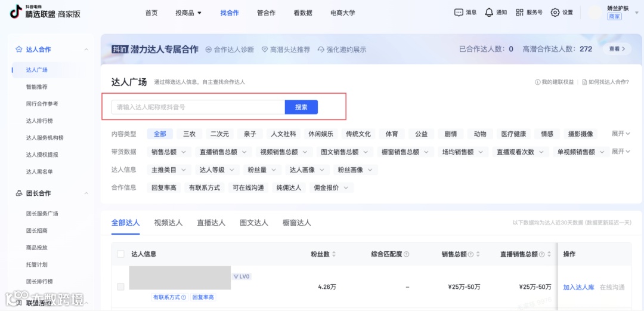Open the 直播销售总额 filter dropdown

[224, 152]
